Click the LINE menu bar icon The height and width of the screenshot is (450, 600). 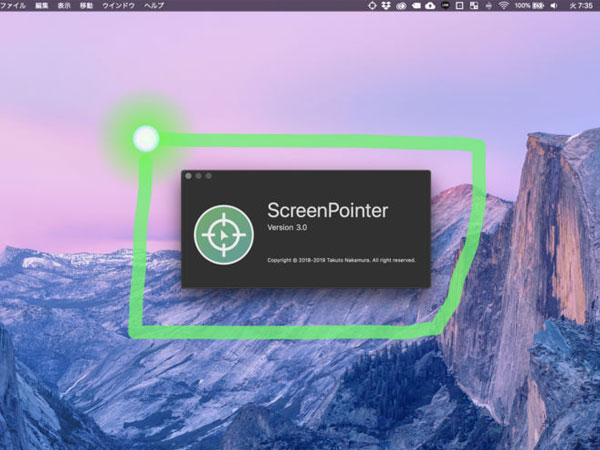[445, 5]
